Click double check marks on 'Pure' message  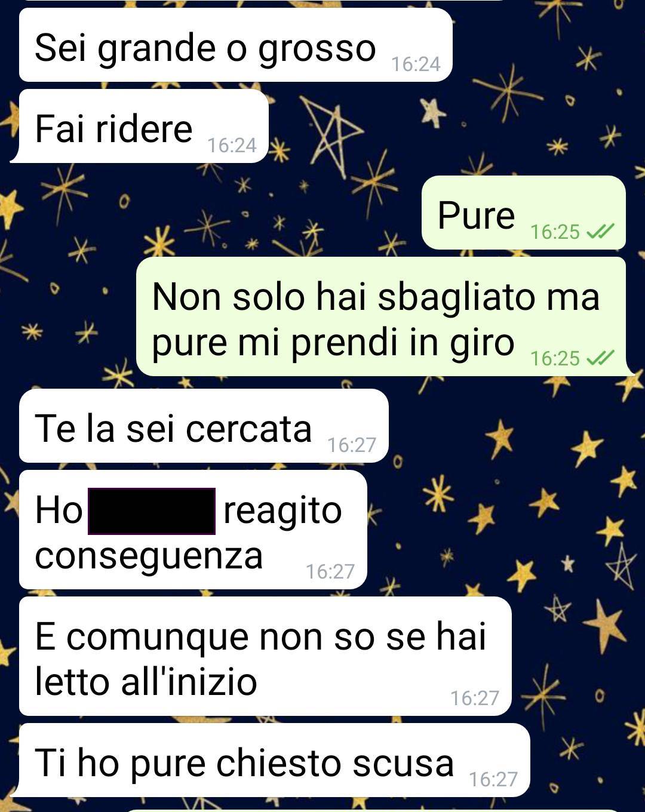click(600, 232)
